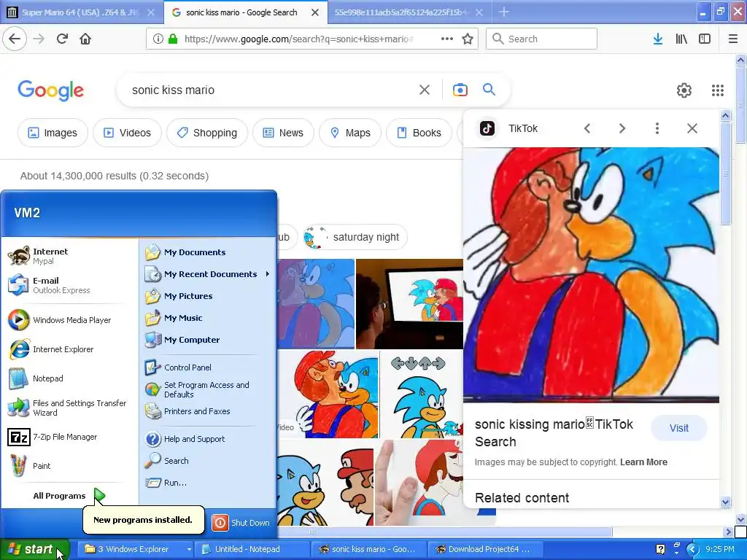Show next image in TikTok preview panel
This screenshot has height=560, width=747.
[622, 128]
